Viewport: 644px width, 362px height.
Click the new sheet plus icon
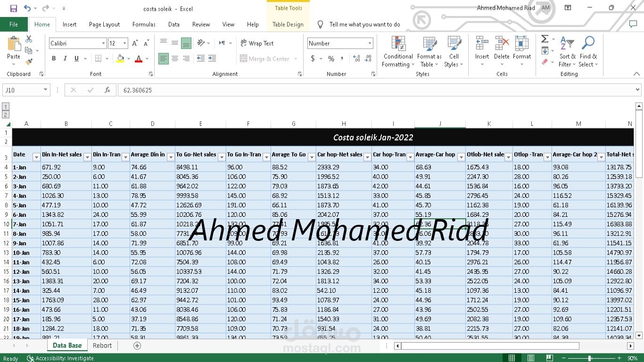pos(137,346)
